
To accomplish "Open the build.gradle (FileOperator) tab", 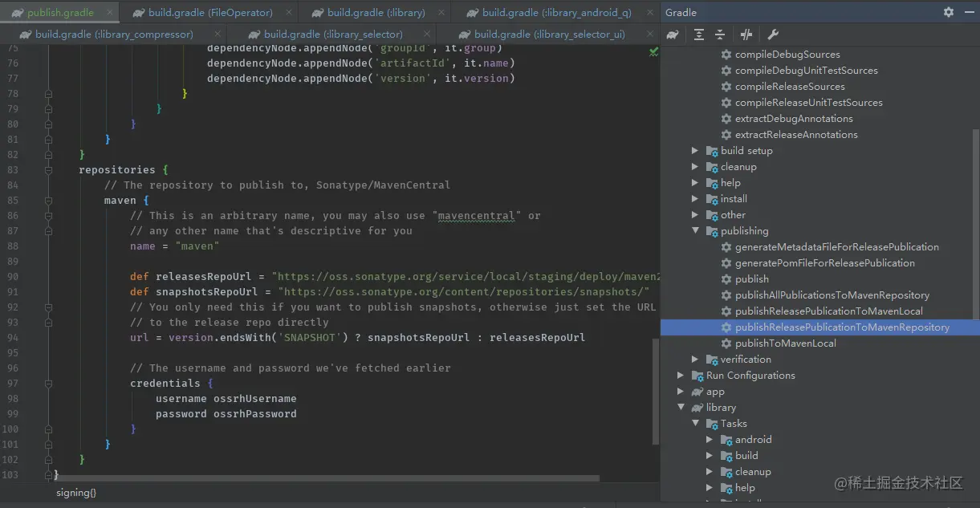I will coord(209,12).
